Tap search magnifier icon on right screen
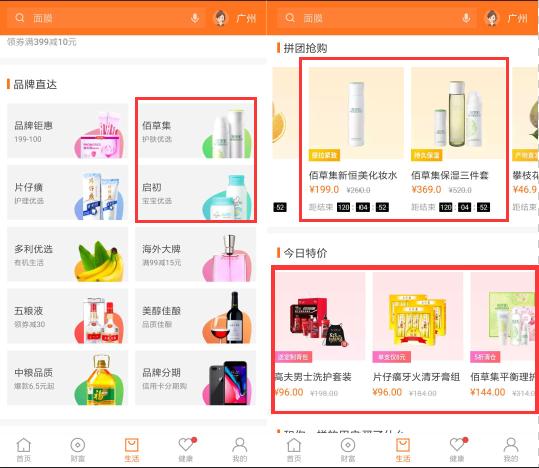The height and width of the screenshot is (468, 539). point(290,18)
